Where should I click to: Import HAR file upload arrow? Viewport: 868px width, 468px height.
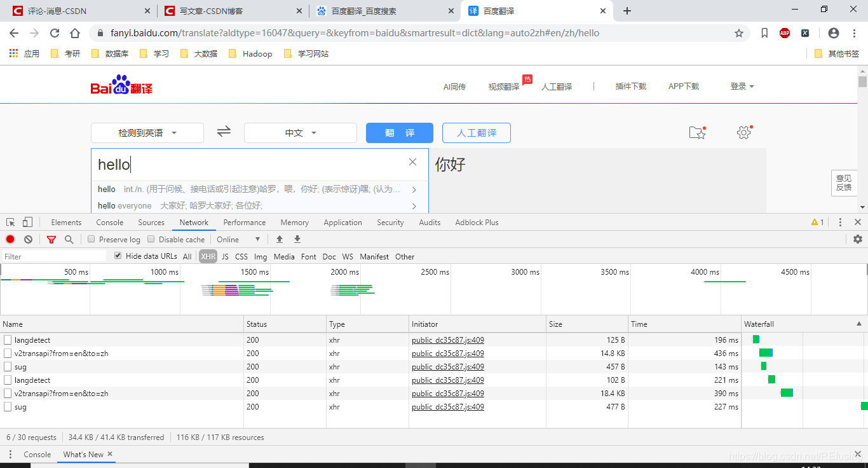(279, 239)
